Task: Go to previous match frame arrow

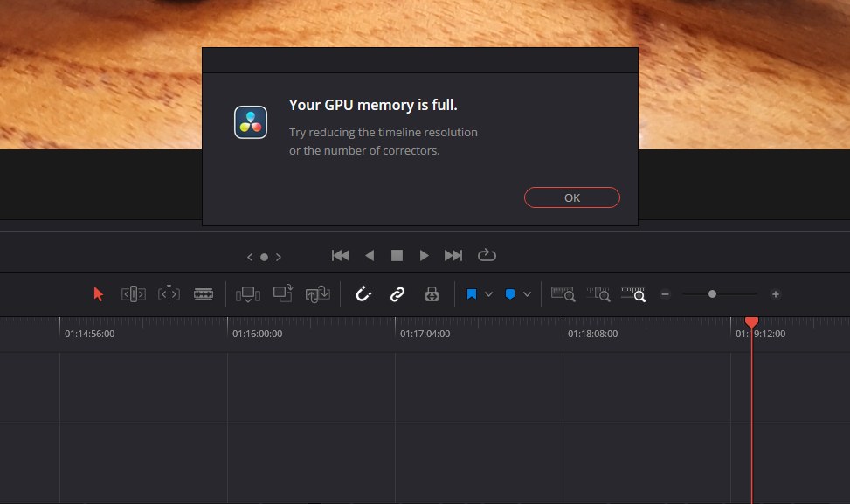Action: (x=250, y=257)
